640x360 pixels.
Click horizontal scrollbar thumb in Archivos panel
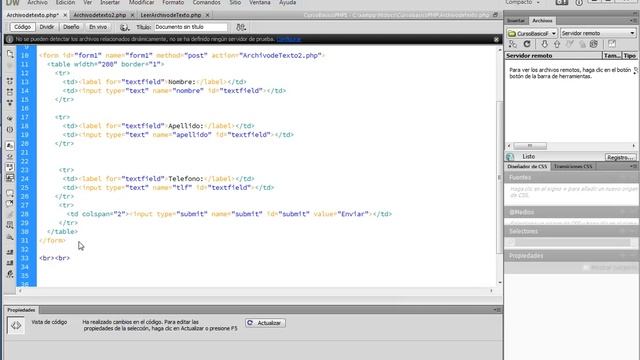coord(530,146)
